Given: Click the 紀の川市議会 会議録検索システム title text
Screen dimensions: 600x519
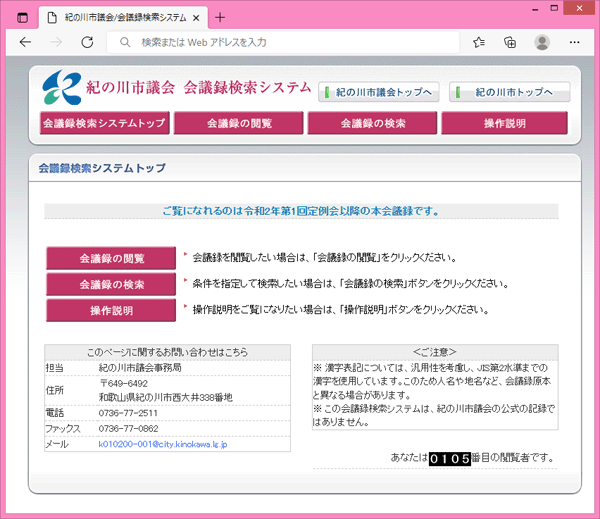Looking at the screenshot, I should pyautogui.click(x=198, y=88).
